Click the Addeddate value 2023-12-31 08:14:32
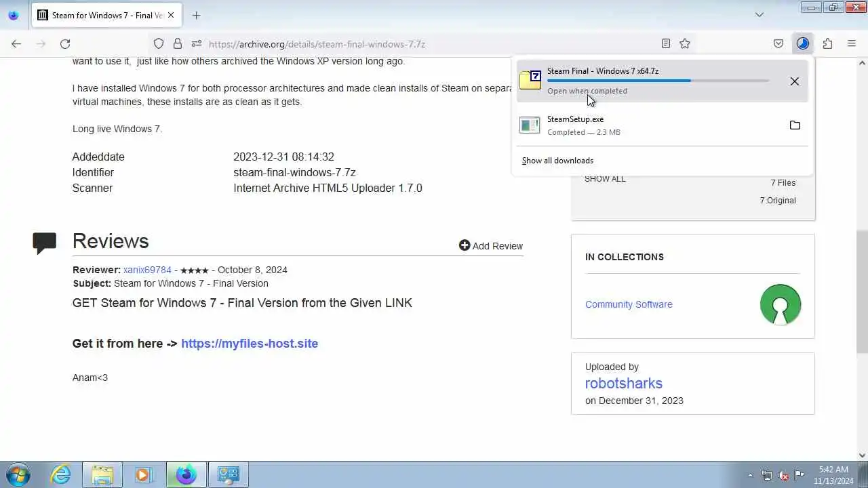868x488 pixels. coord(283,157)
